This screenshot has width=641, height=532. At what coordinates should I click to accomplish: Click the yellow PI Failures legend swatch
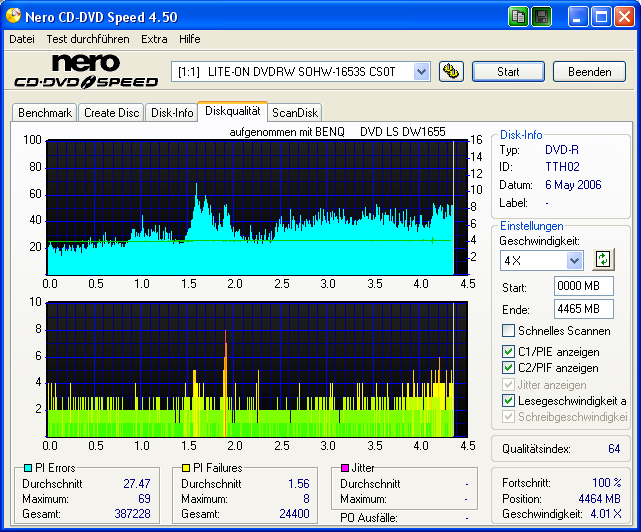click(x=186, y=468)
